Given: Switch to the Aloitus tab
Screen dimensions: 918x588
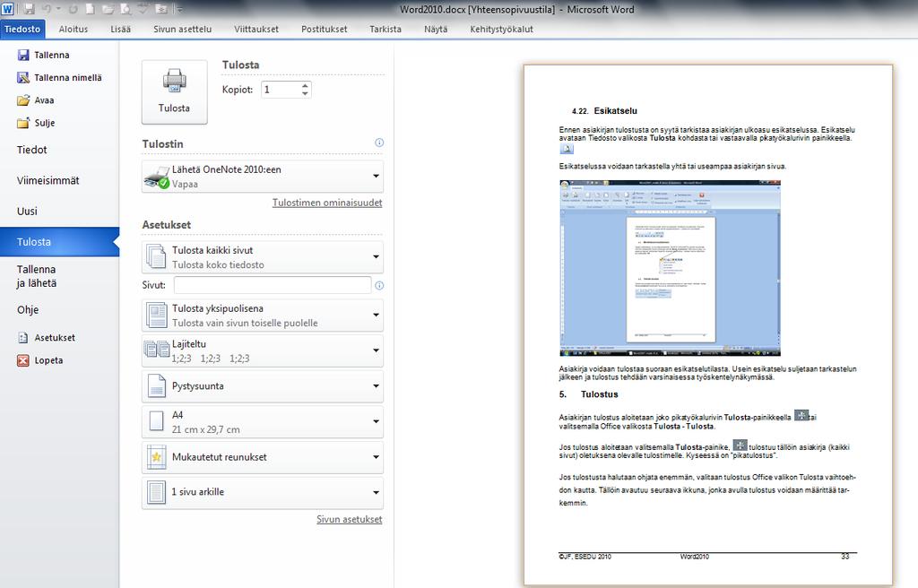Looking at the screenshot, I should tap(74, 29).
